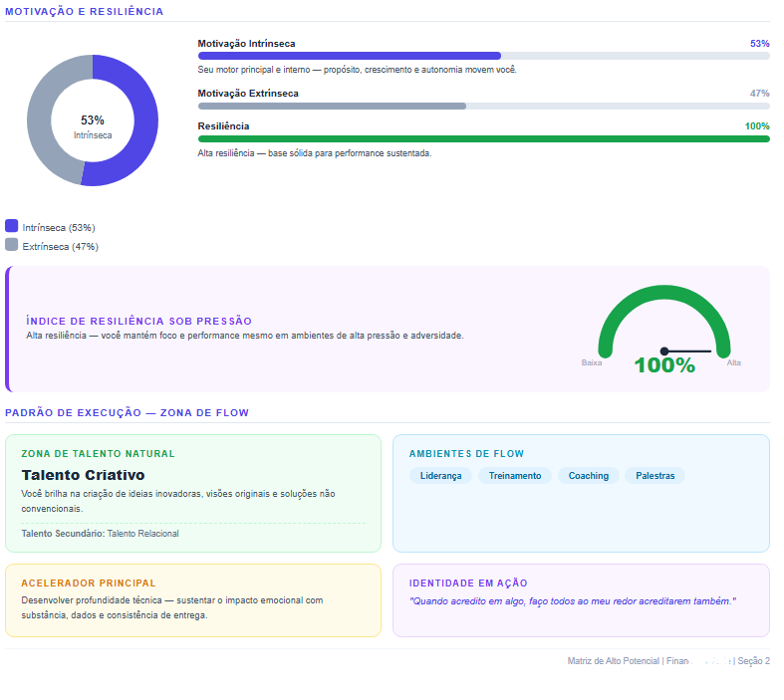Click the Talento Secundário line
Screen dimensions: 784x700
coord(100,534)
